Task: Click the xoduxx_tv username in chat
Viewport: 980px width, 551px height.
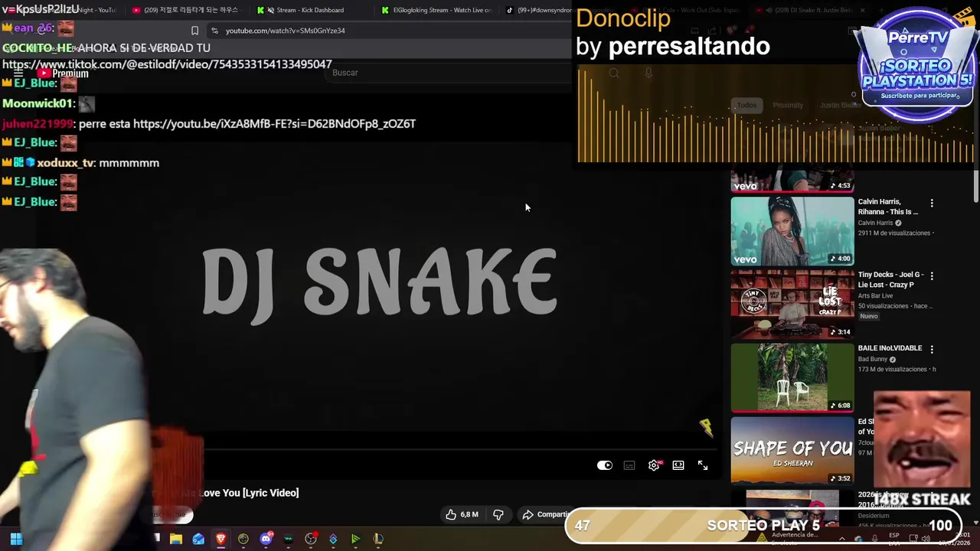Action: 65,163
